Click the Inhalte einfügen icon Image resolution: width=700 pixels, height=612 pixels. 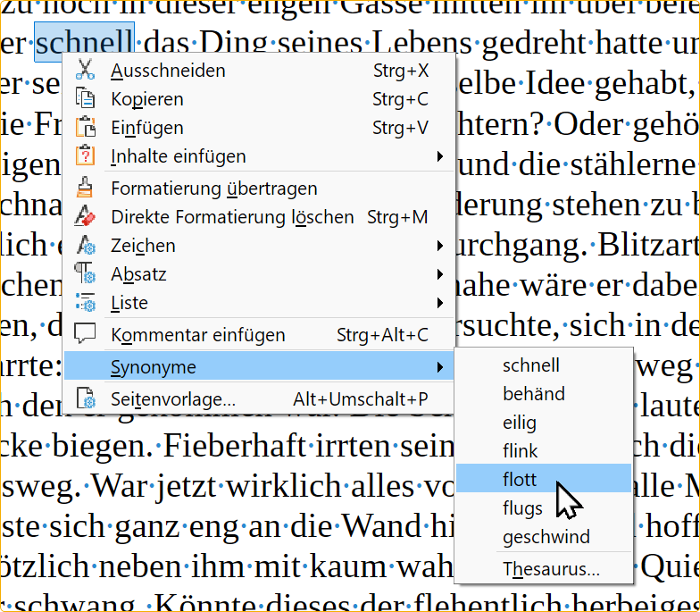point(86,156)
